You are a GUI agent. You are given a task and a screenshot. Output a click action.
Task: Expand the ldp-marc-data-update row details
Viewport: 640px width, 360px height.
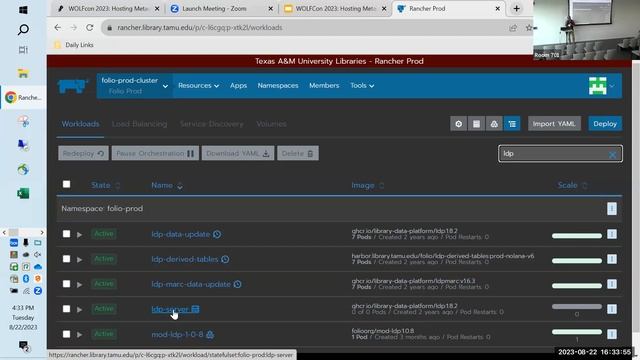80,284
